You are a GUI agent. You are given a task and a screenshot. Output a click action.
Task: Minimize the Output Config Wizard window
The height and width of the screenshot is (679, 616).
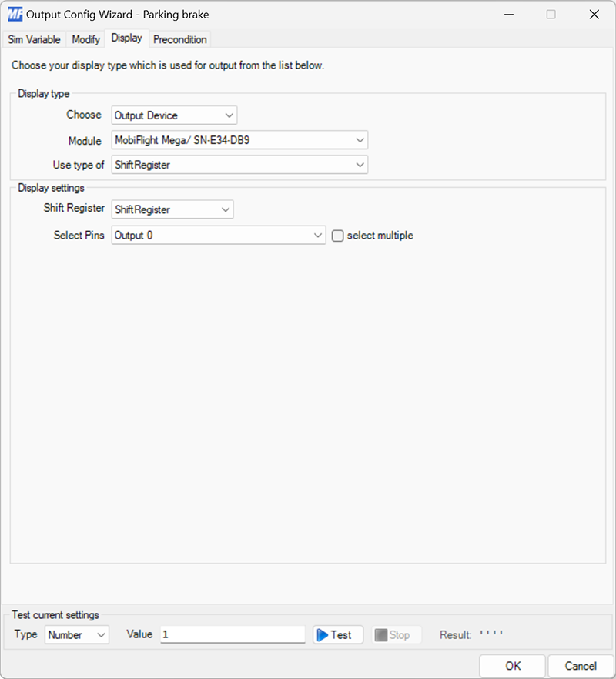508,14
